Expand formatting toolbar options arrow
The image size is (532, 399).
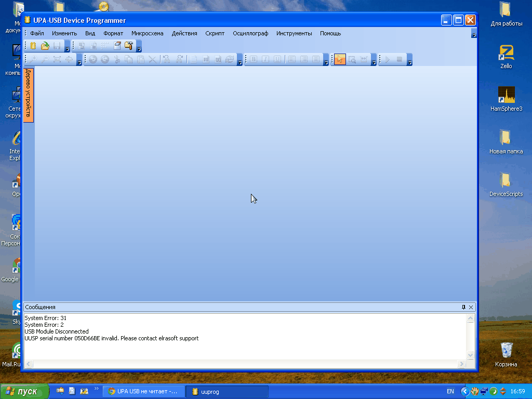coord(326,60)
